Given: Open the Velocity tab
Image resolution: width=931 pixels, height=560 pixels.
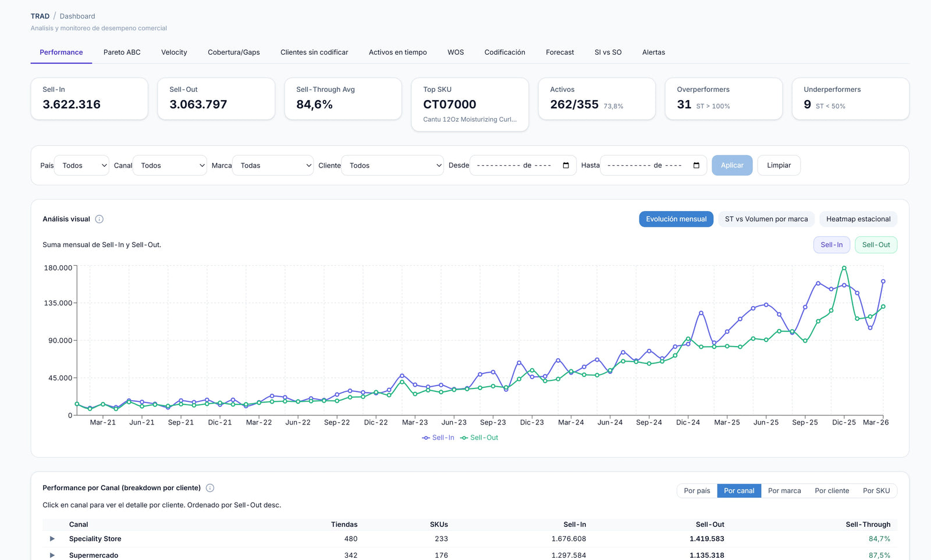Looking at the screenshot, I should point(174,52).
